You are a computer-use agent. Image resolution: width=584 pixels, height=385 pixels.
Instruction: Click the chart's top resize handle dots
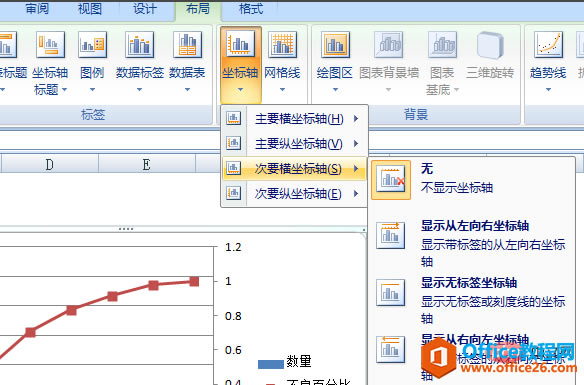click(x=126, y=229)
